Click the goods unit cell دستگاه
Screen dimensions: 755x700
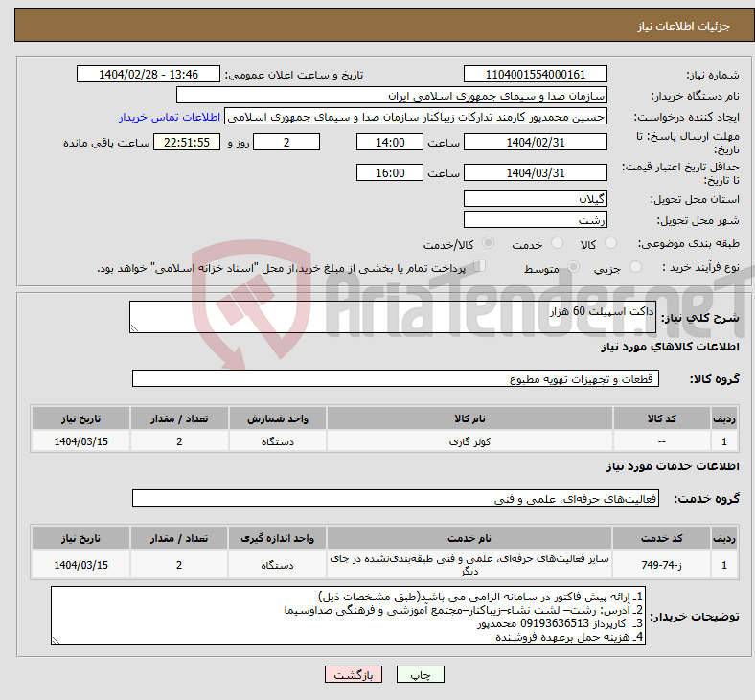[277, 440]
